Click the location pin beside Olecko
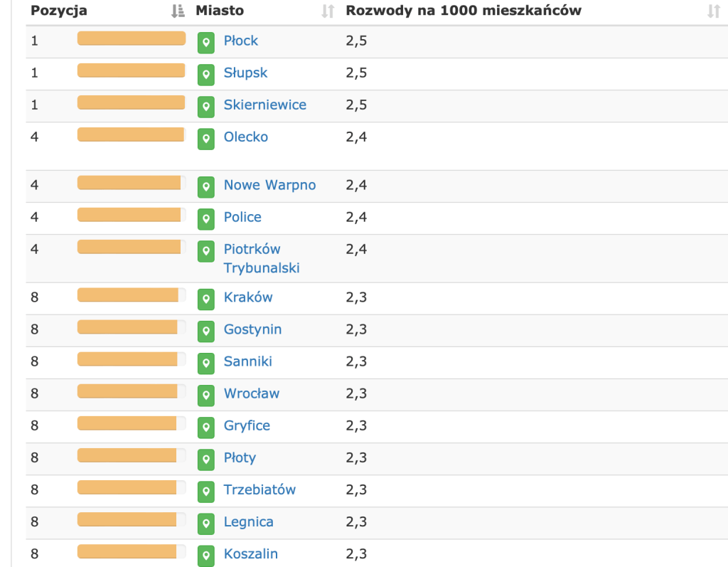The width and height of the screenshot is (728, 567). click(x=205, y=138)
